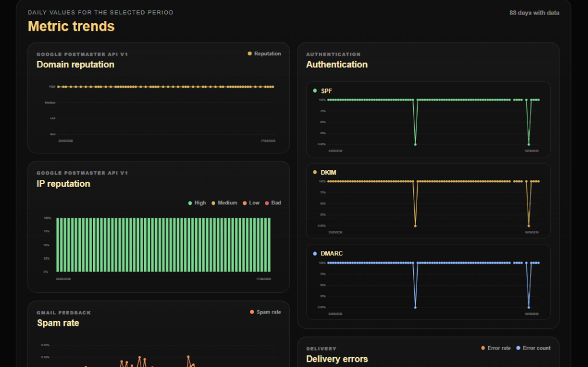The height and width of the screenshot is (367, 588).
Task: Click "Google Postmaster API v1" above Domain reputation
Action: coord(82,55)
